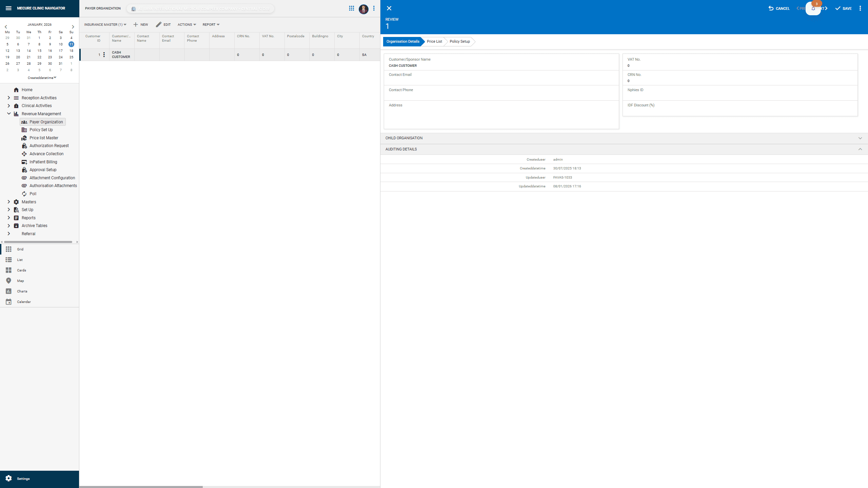Open the Attachment Configuration module
The width and height of the screenshot is (868, 488).
[x=52, y=178]
